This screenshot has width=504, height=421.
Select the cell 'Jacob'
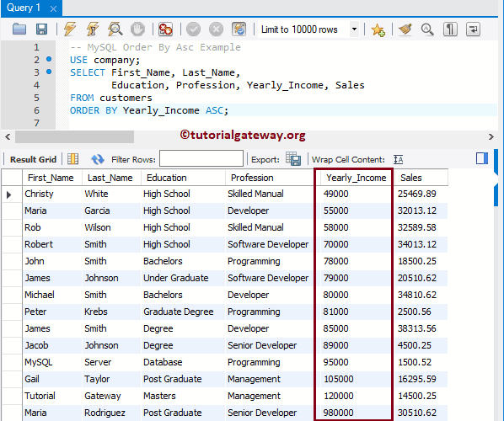[52, 345]
